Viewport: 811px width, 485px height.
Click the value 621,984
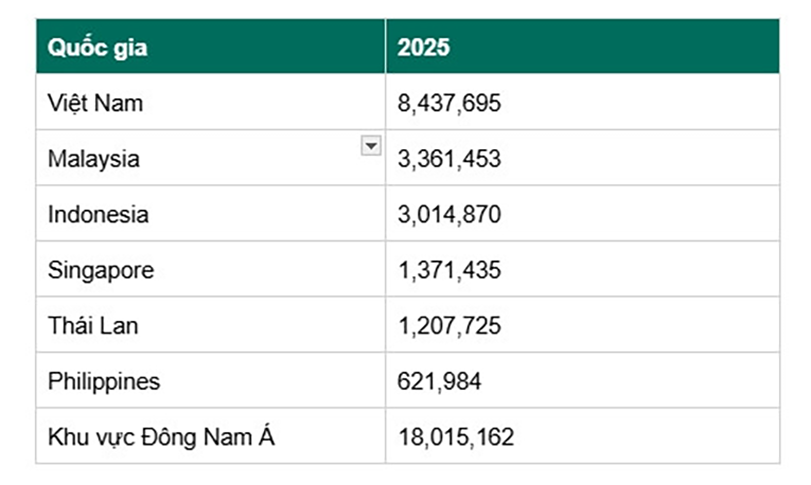tap(439, 382)
